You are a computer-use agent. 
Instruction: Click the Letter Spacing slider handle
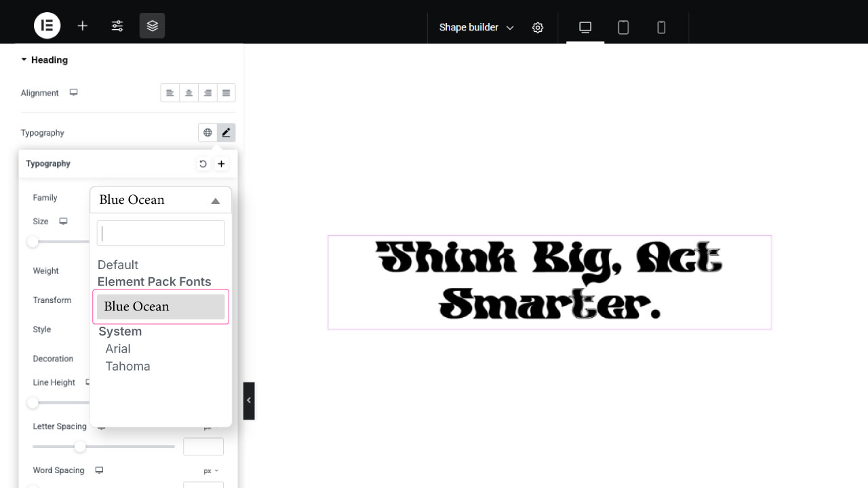point(80,447)
